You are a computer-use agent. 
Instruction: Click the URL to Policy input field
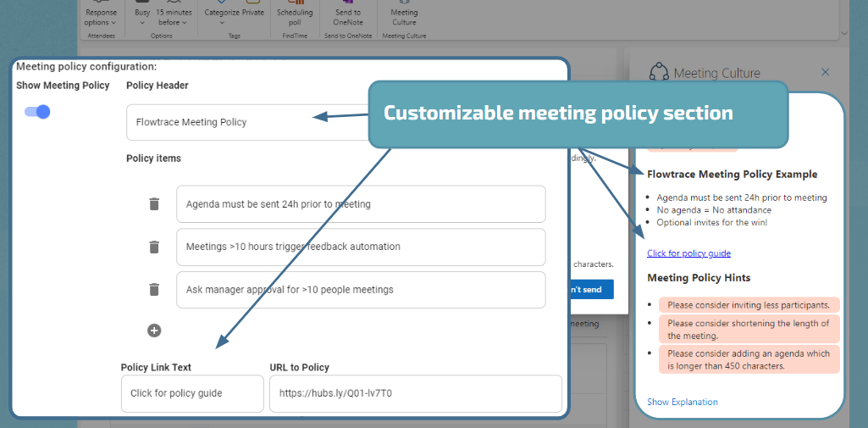(x=415, y=394)
